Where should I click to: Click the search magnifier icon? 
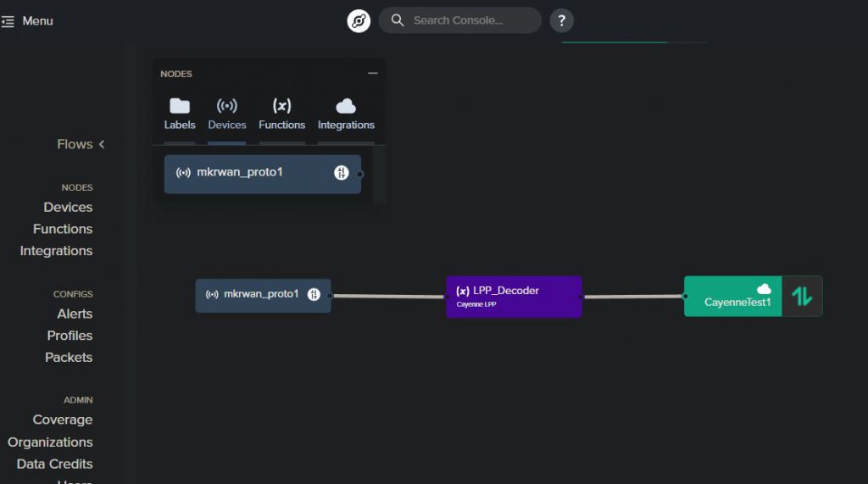point(398,20)
